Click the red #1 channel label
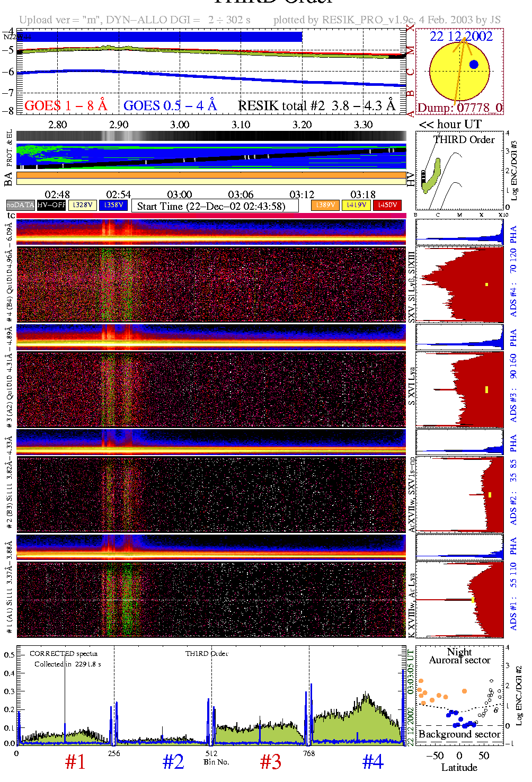Viewport: 532px width, 782px height. tap(75, 762)
